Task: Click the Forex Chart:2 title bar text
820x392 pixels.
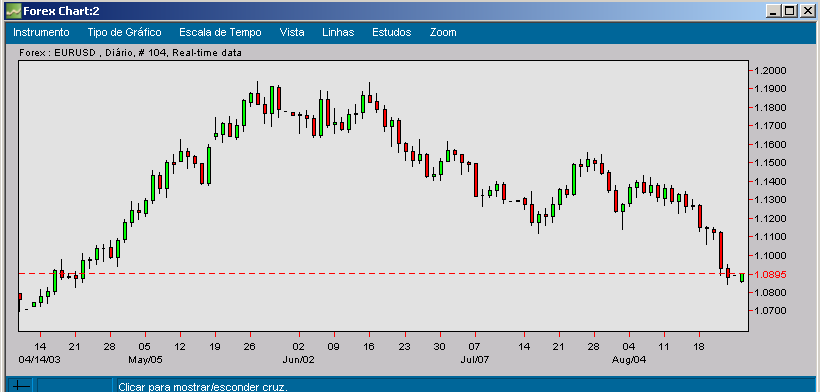Action: 61,10
